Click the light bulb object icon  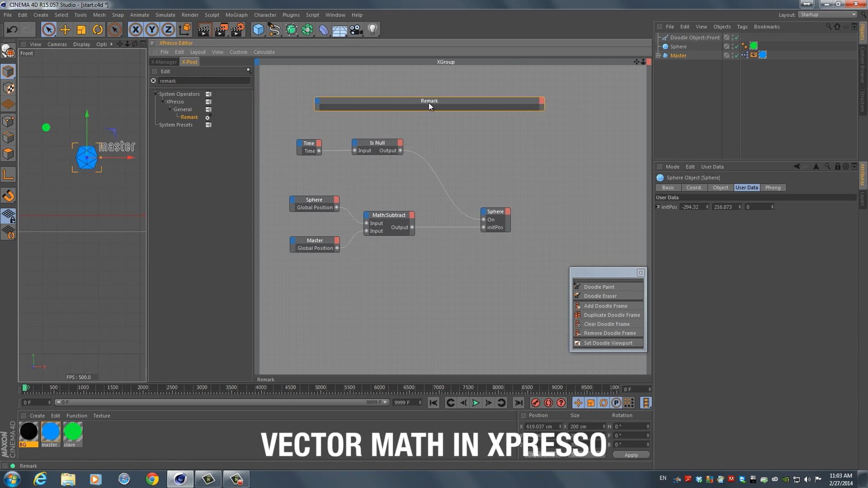373,30
